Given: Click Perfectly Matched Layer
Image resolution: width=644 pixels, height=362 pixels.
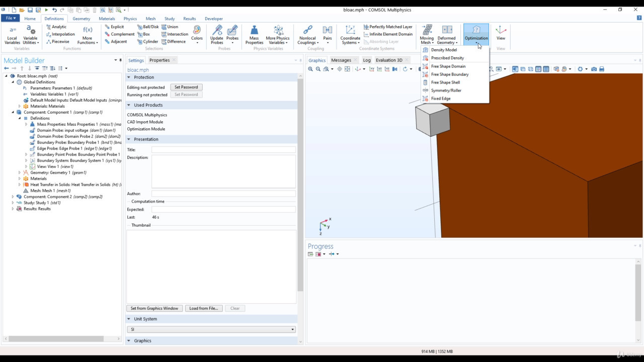Looking at the screenshot, I should pyautogui.click(x=388, y=27).
